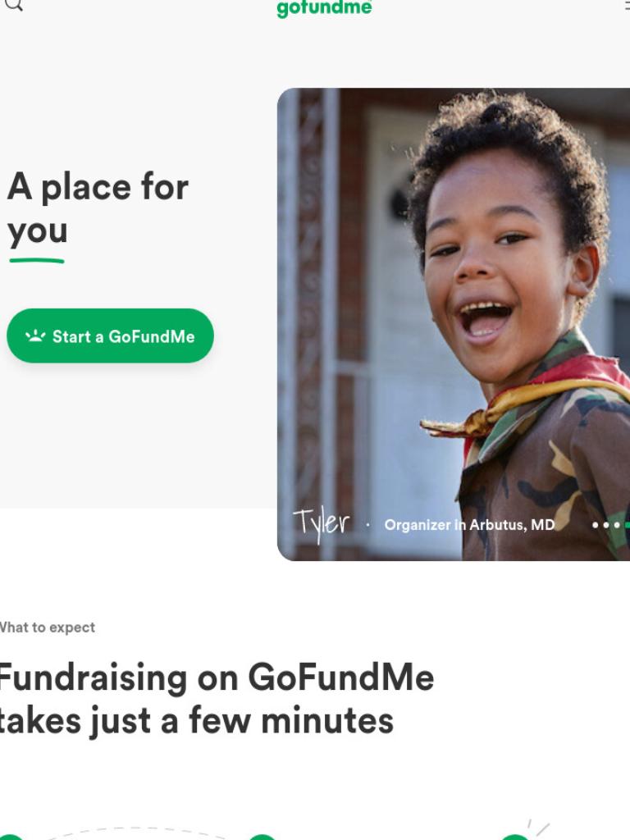Click the middle green step circle

pos(262,837)
